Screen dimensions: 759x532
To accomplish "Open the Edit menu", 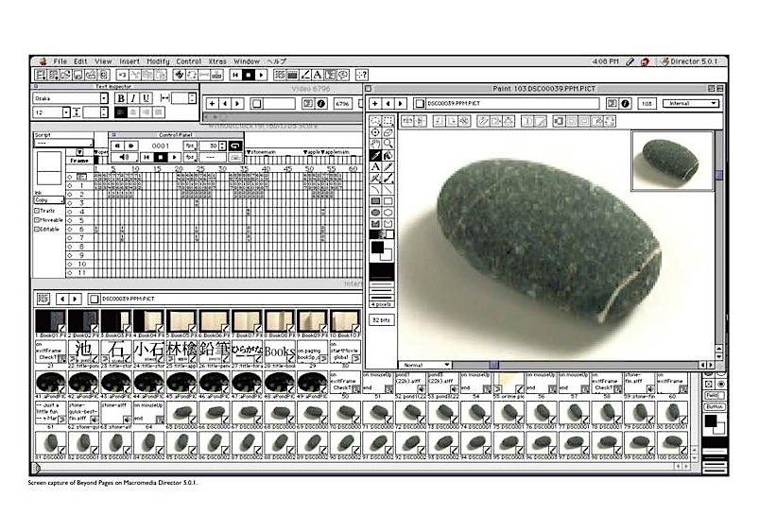I will click(x=80, y=61).
